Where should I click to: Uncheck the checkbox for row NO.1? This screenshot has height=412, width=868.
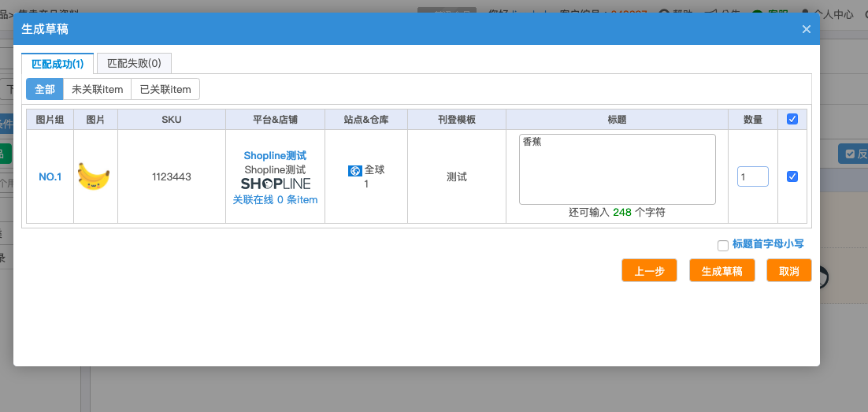[792, 176]
